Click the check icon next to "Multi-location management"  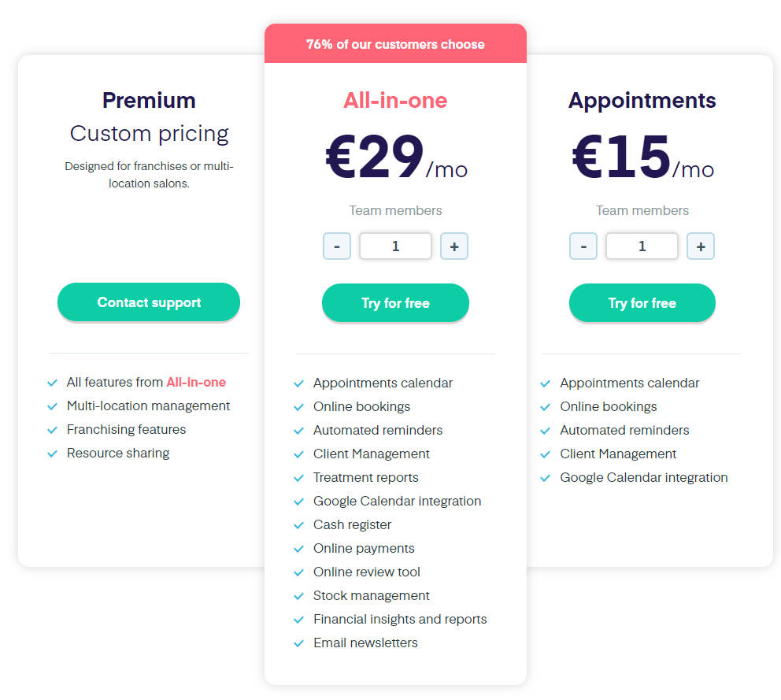[52, 406]
